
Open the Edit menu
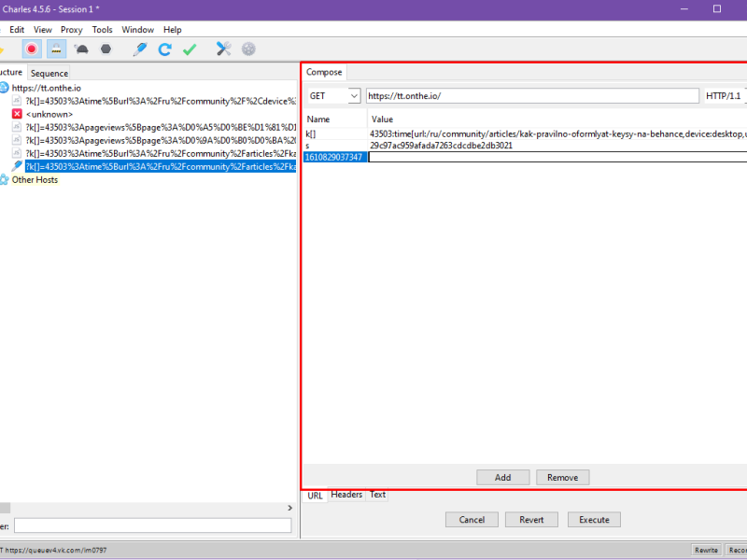coord(17,30)
